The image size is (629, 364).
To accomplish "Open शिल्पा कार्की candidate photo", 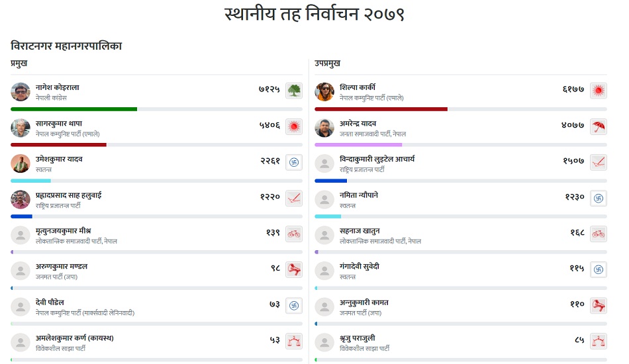I will tap(324, 92).
